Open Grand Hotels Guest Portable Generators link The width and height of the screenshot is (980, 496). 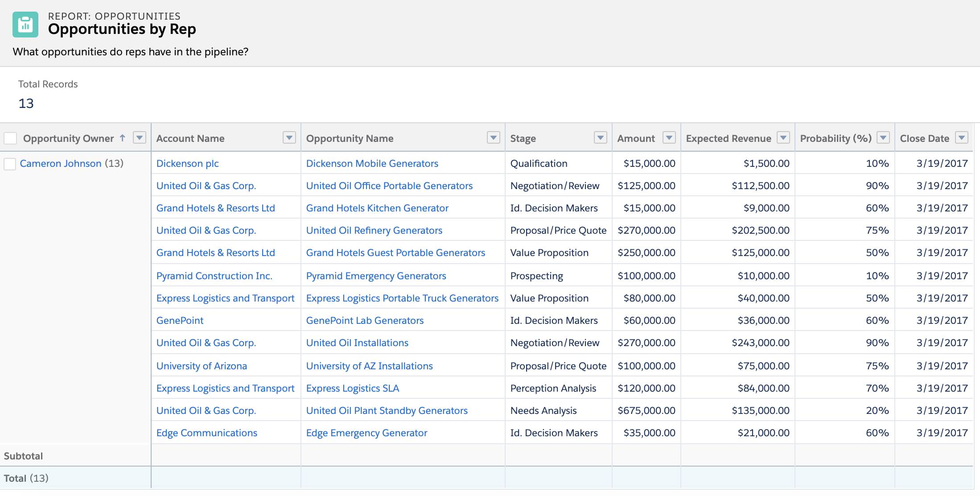click(395, 252)
